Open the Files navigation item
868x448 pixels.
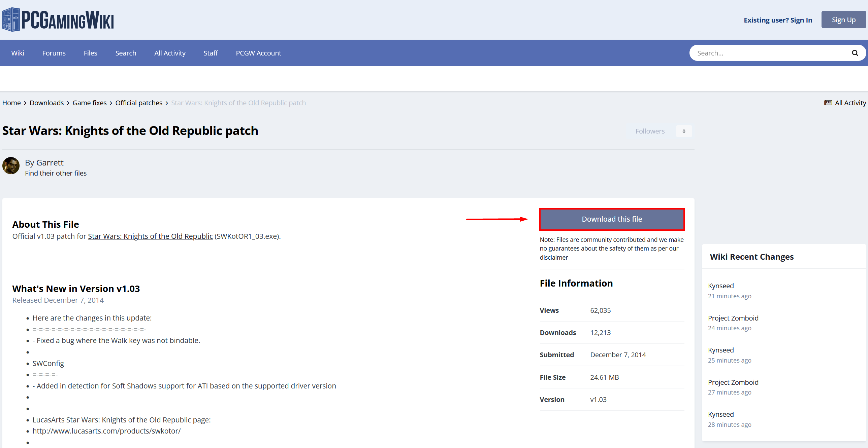tap(90, 53)
